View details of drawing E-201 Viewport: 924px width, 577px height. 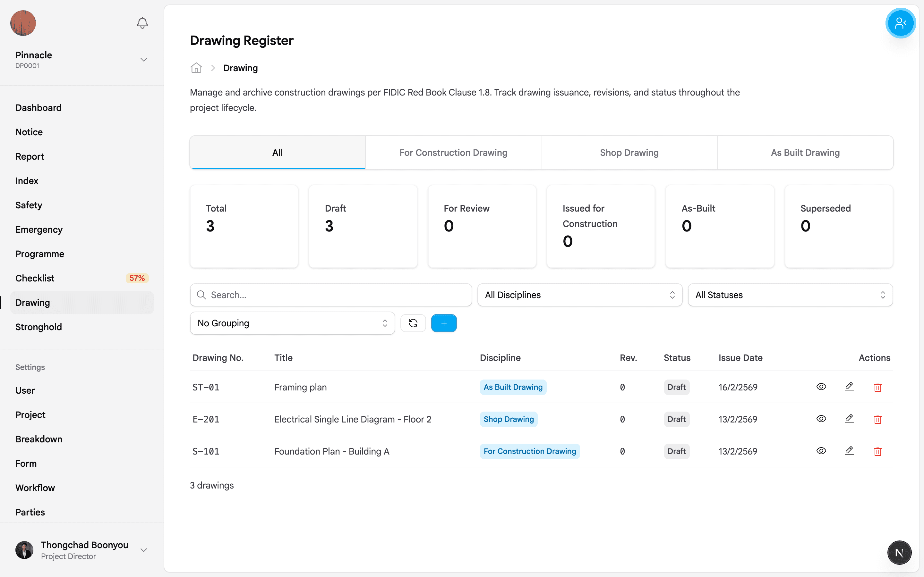(x=821, y=419)
